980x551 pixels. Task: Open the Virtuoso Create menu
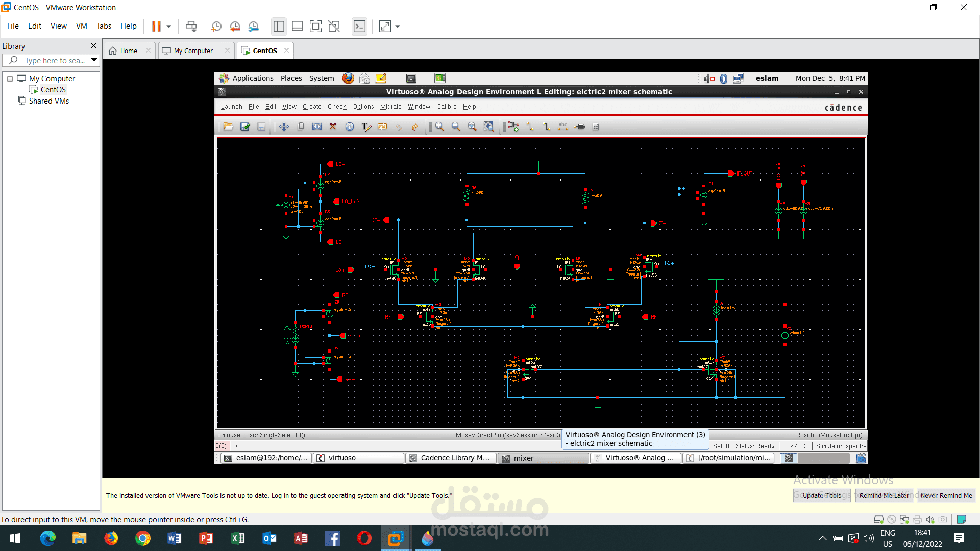coord(312,107)
